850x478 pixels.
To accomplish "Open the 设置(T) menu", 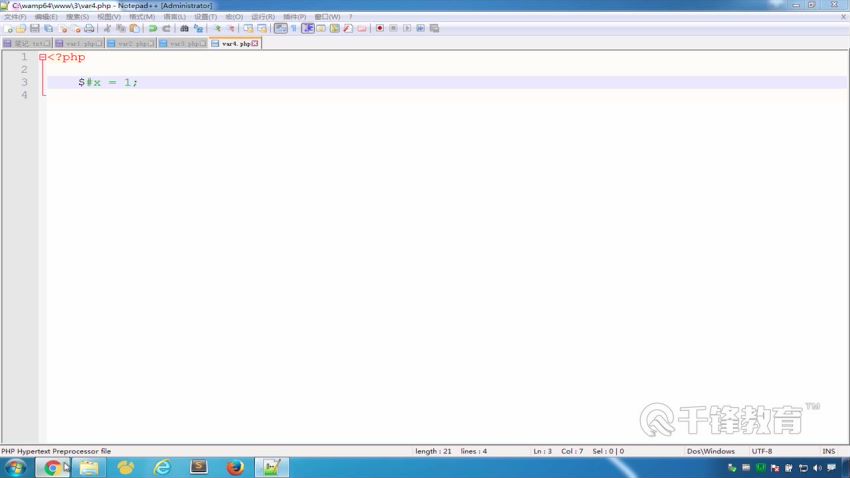I will click(205, 17).
